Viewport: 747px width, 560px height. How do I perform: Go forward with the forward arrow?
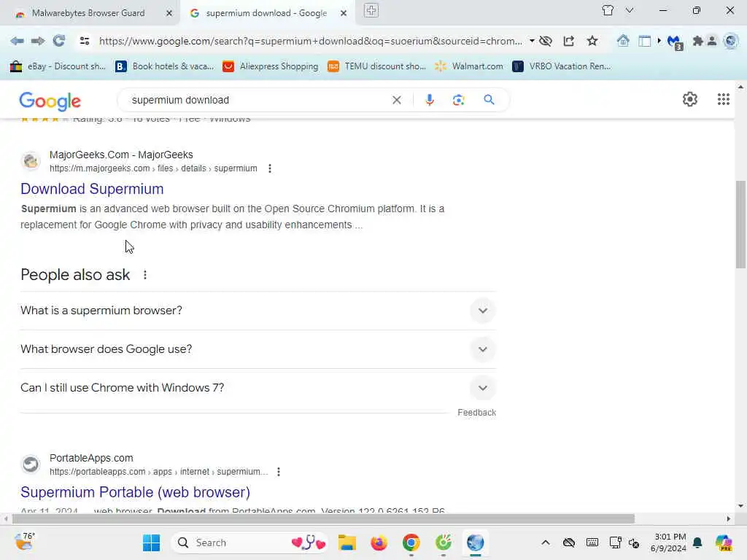(x=38, y=41)
